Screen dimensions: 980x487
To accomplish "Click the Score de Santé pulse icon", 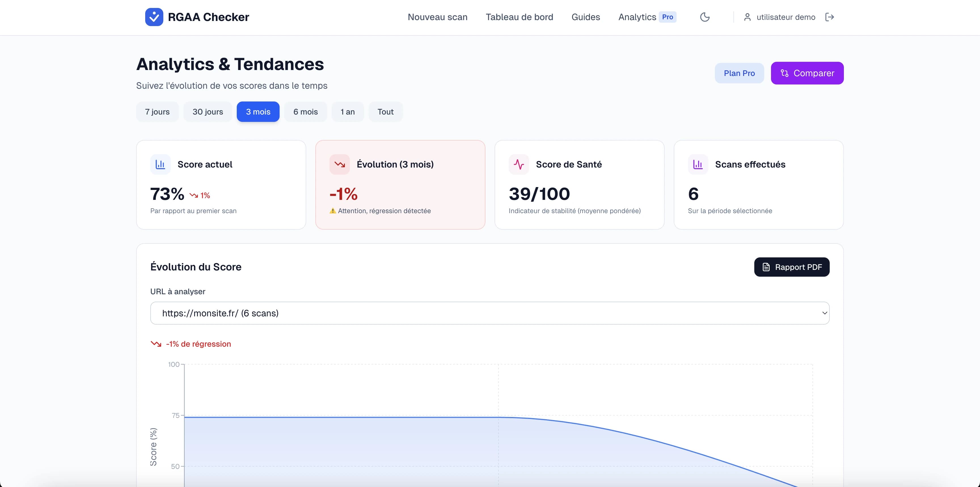I will point(519,164).
